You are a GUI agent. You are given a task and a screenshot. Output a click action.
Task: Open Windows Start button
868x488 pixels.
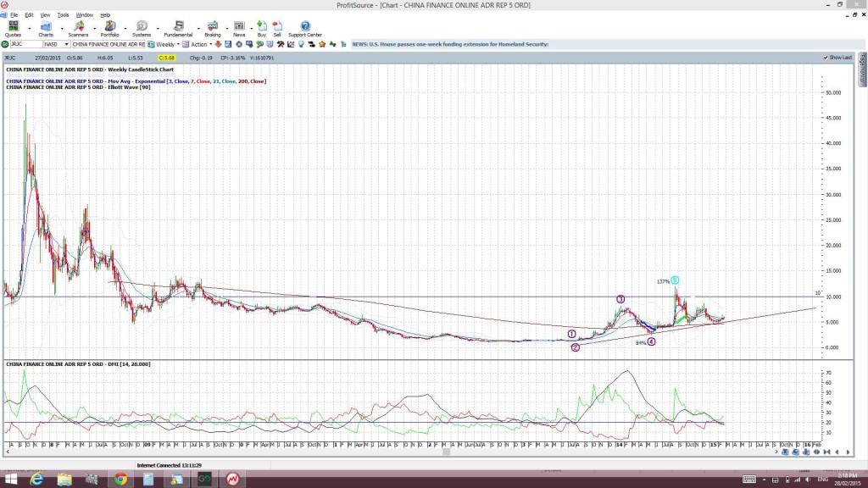(10, 480)
